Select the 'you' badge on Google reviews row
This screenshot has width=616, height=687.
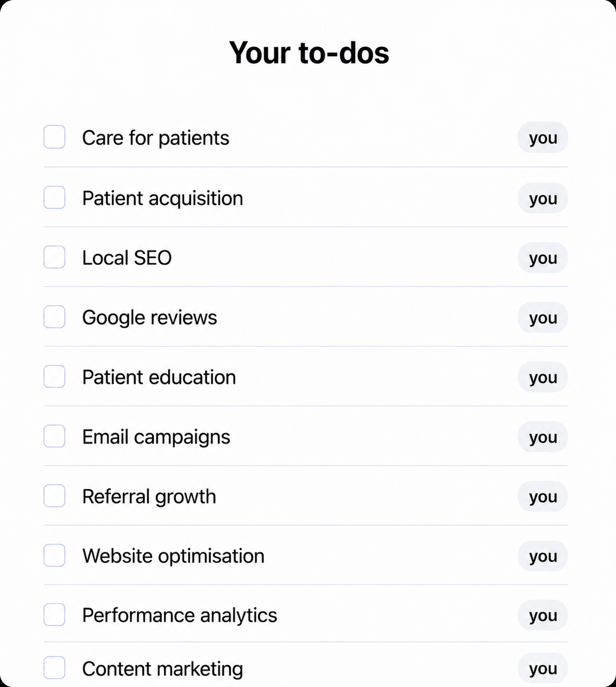click(x=543, y=318)
